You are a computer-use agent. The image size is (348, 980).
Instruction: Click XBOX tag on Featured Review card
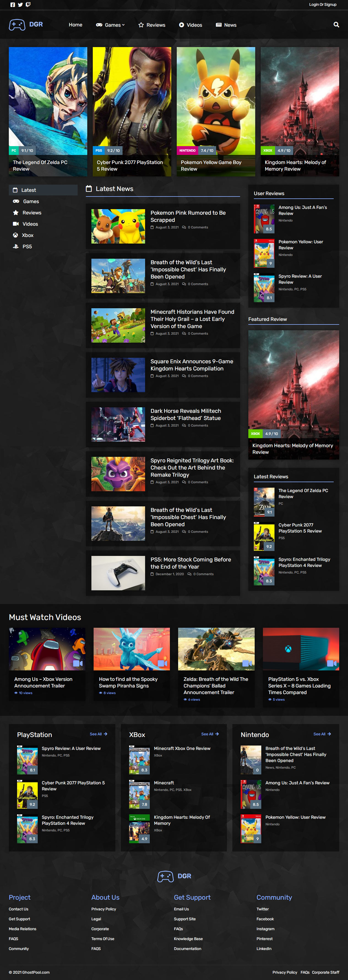tap(255, 434)
